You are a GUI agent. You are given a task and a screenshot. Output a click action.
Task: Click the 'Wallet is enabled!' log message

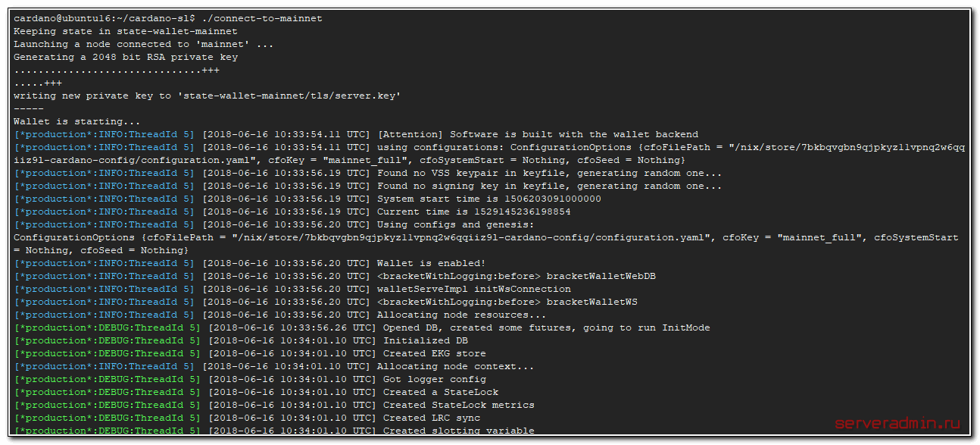tap(432, 263)
